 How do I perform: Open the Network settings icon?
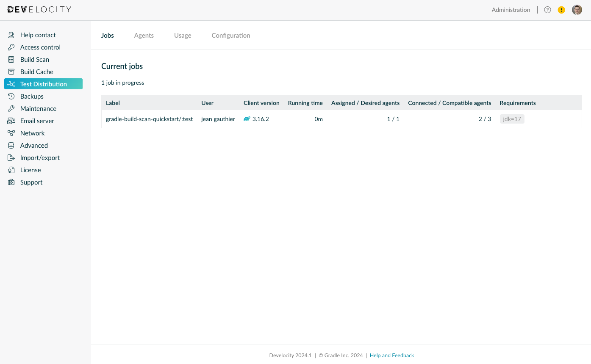click(x=12, y=133)
